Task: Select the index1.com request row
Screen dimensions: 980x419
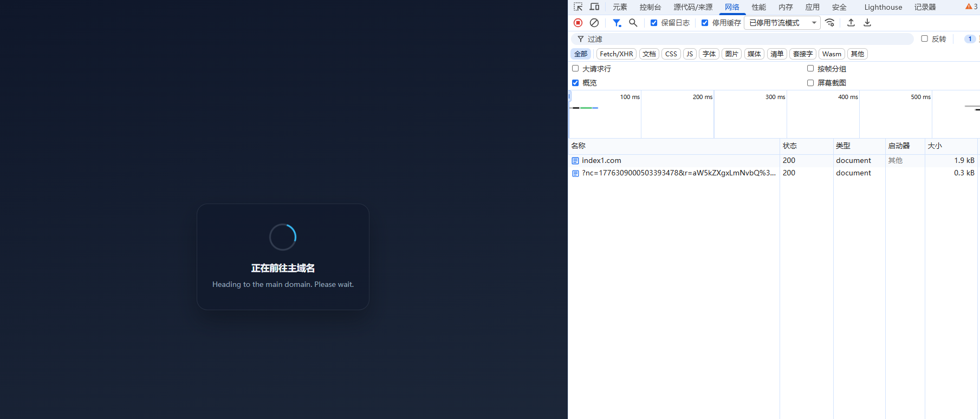Action: point(601,161)
